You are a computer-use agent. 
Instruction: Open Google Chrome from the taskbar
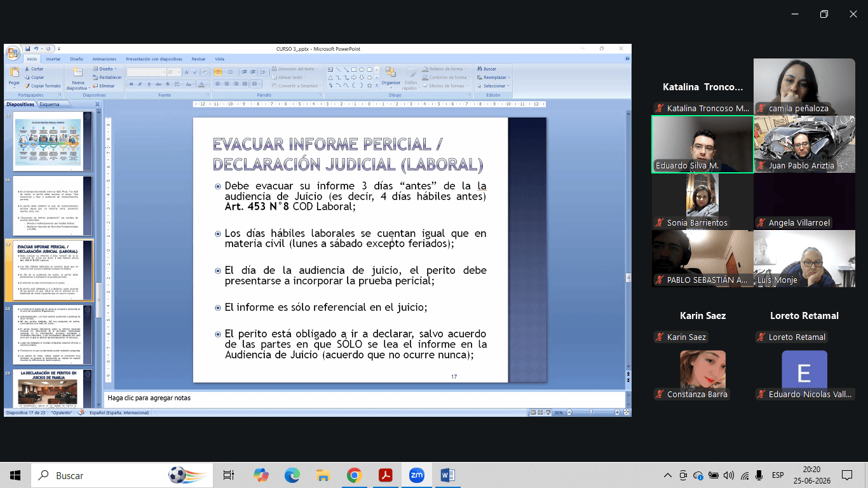[x=354, y=475]
